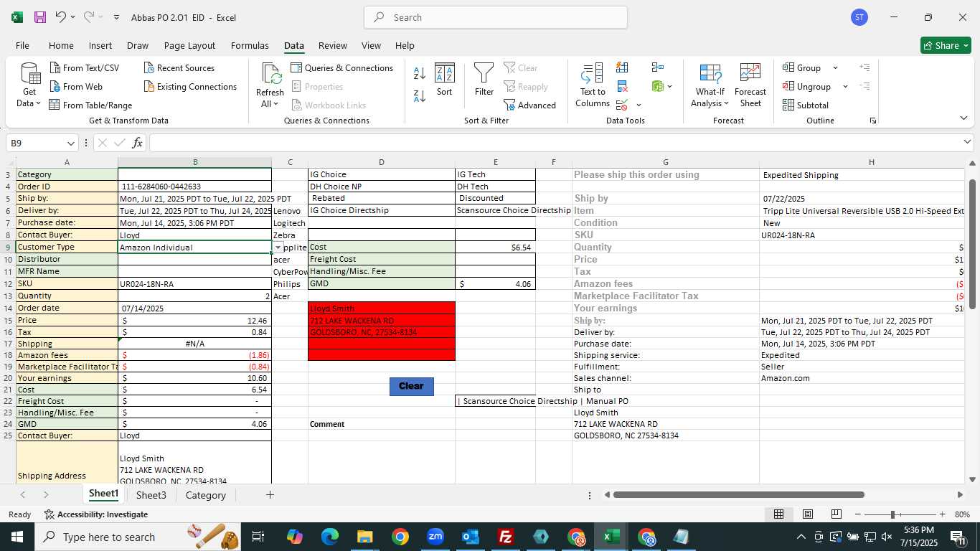980x551 pixels.
Task: Open the FileZilla taskbar icon
Action: click(x=506, y=537)
